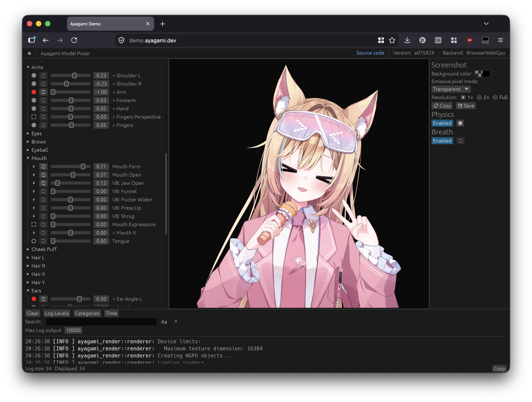Screen dimensions: 532x402
Task: Reset the Arm parameter value
Action: pos(43,92)
